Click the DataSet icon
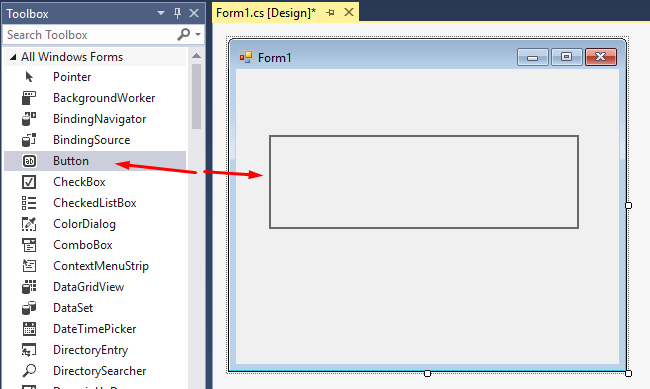The height and width of the screenshot is (389, 650). [29, 308]
